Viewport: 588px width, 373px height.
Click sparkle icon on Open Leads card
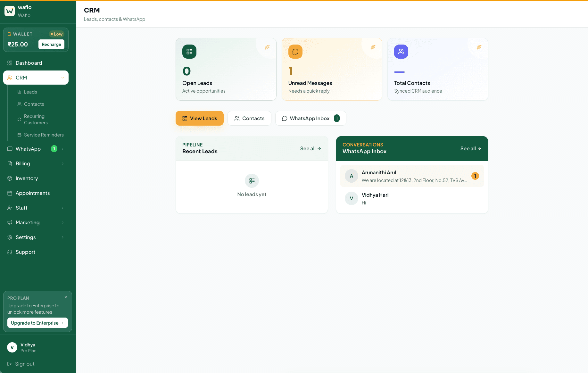pos(267,47)
